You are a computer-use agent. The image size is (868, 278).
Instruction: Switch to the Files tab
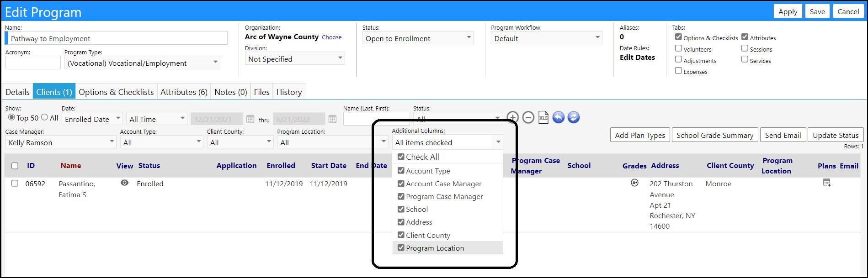tap(261, 92)
